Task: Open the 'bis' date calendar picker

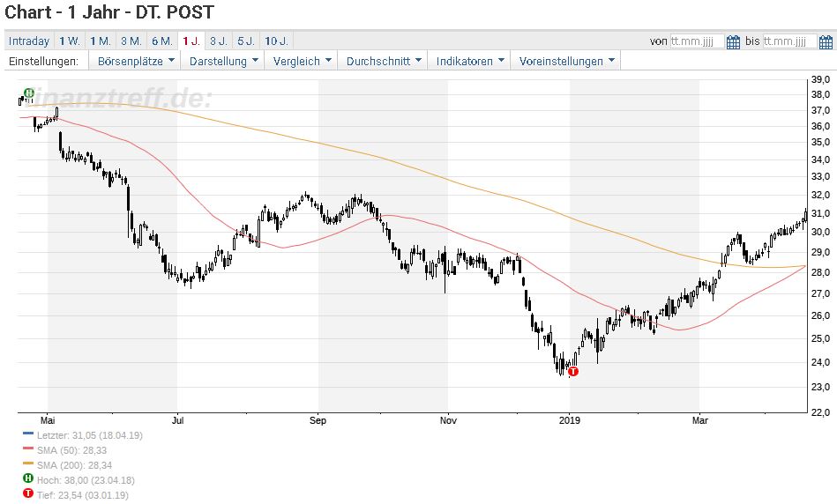Action: 826,41
